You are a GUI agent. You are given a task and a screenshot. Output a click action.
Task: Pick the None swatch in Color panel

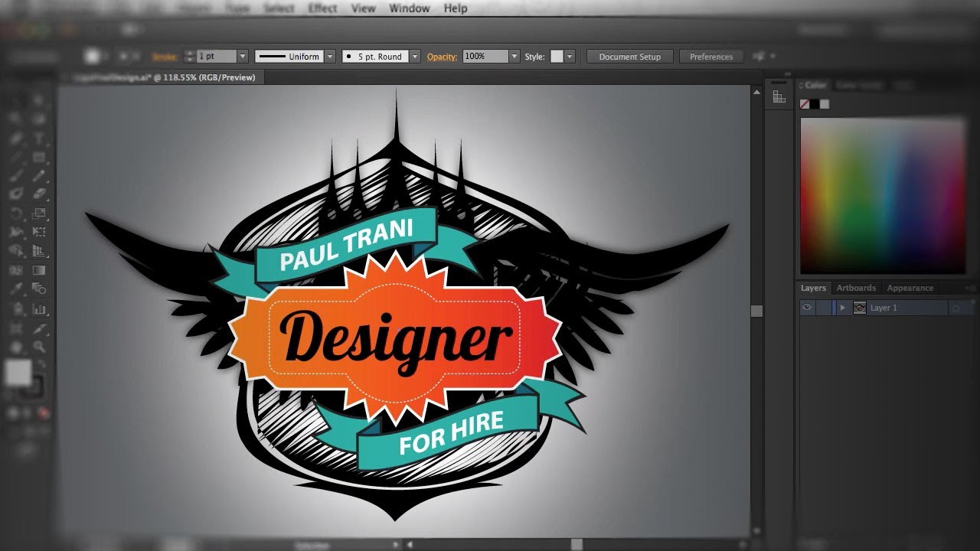tap(805, 104)
